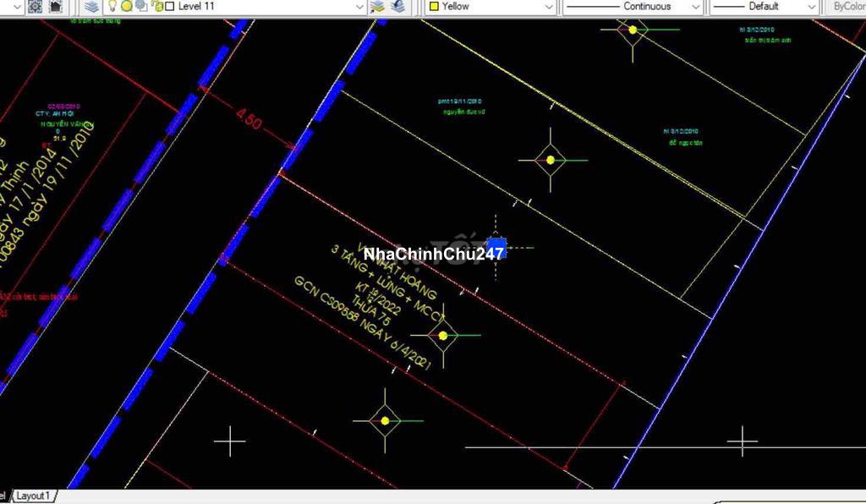Toggle lock for the Level 11 layer
This screenshot has width=866, height=504.
click(x=156, y=6)
